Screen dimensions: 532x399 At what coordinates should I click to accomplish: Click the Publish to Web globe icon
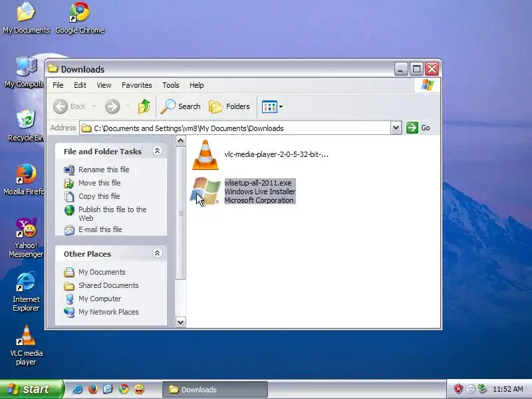coord(69,210)
